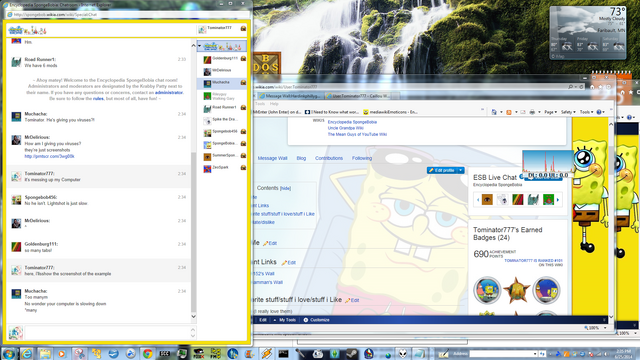Open the Contributions profile tab
Viewport: 640px width, 360px height.
tap(329, 158)
